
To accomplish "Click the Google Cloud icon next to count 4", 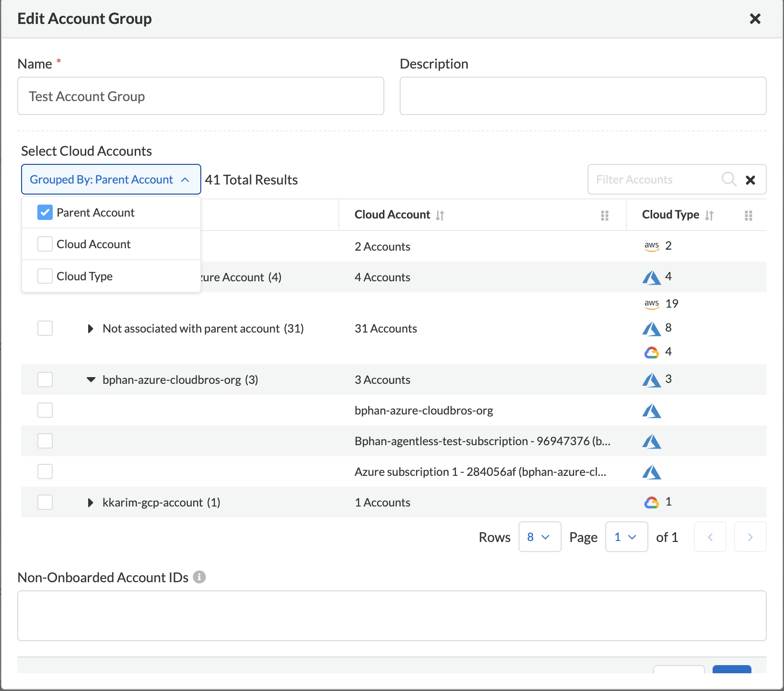I will [652, 353].
